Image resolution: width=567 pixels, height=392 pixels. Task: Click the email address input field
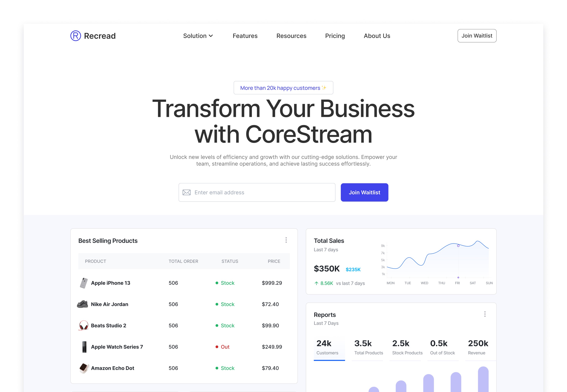pyautogui.click(x=257, y=192)
